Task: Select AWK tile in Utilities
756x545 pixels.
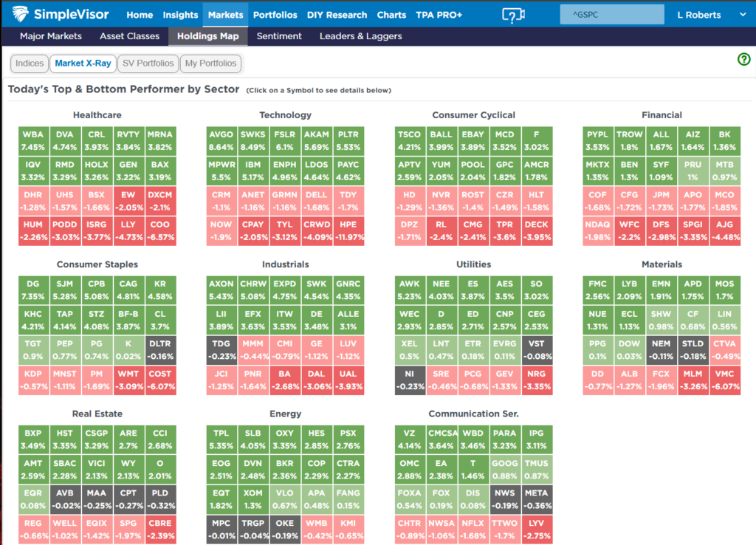Action: point(409,290)
